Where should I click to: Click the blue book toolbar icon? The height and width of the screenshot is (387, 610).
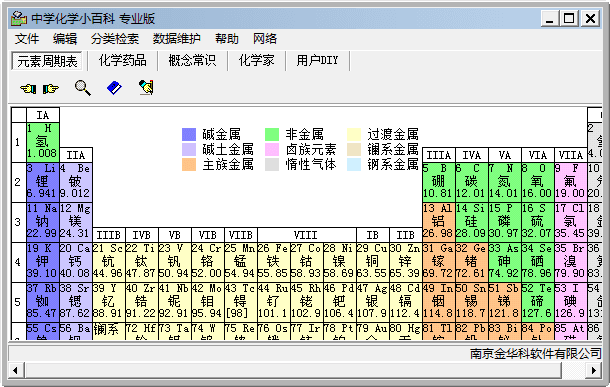[x=114, y=88]
